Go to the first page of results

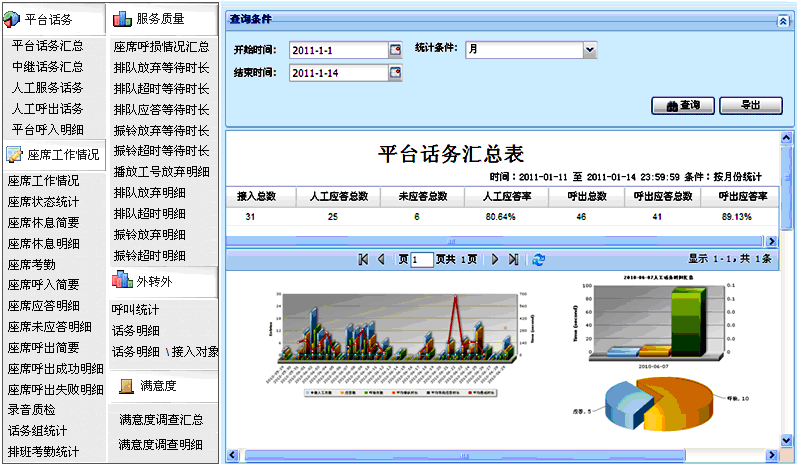tap(363, 259)
